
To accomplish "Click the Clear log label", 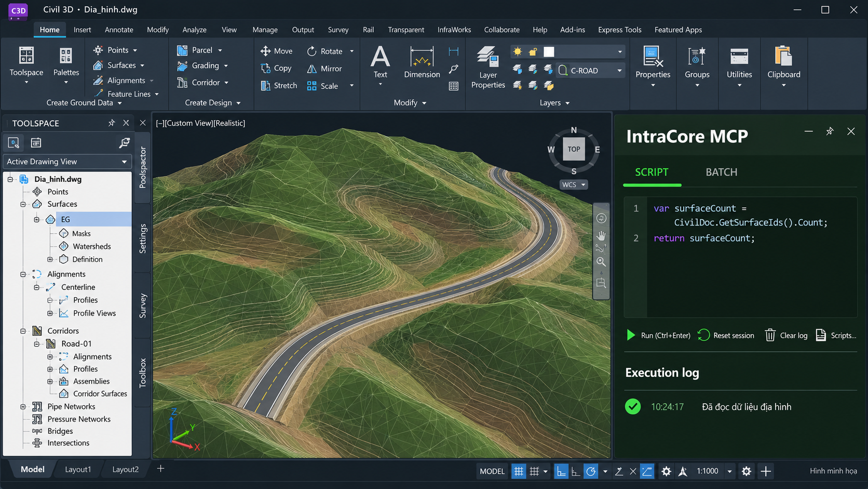I will pos(794,336).
